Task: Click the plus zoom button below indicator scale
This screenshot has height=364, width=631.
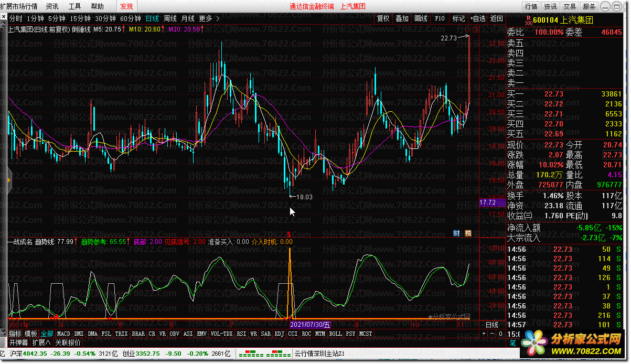Action: pyautogui.click(x=483, y=334)
